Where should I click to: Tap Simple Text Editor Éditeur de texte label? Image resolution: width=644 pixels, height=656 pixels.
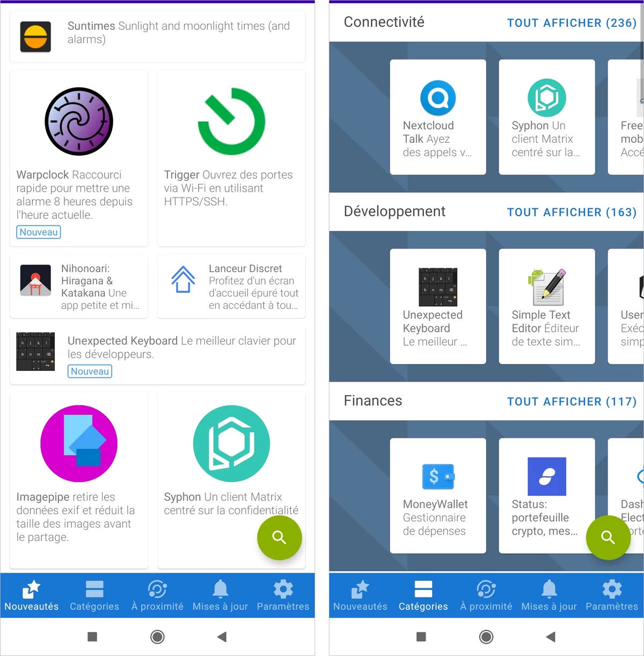point(546,329)
